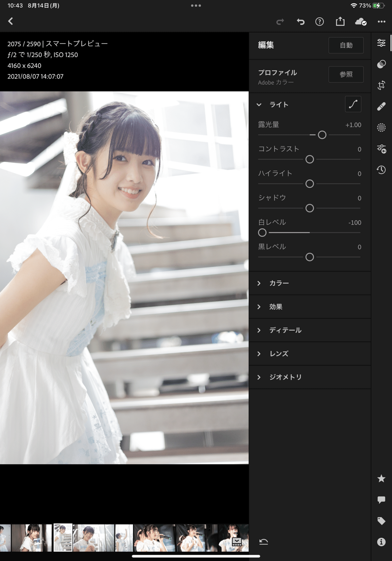This screenshot has width=392, height=561.
Task: Tap the main portrait photo preview
Action: click(124, 278)
